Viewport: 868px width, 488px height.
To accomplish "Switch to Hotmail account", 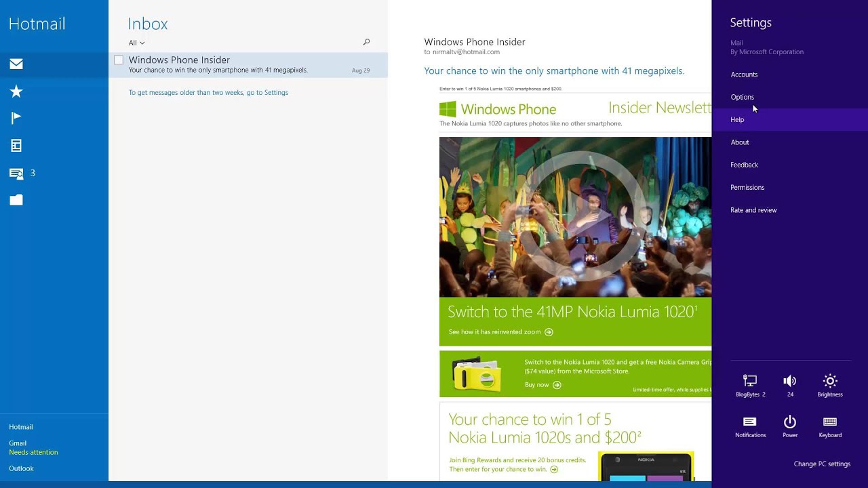I will [x=21, y=427].
